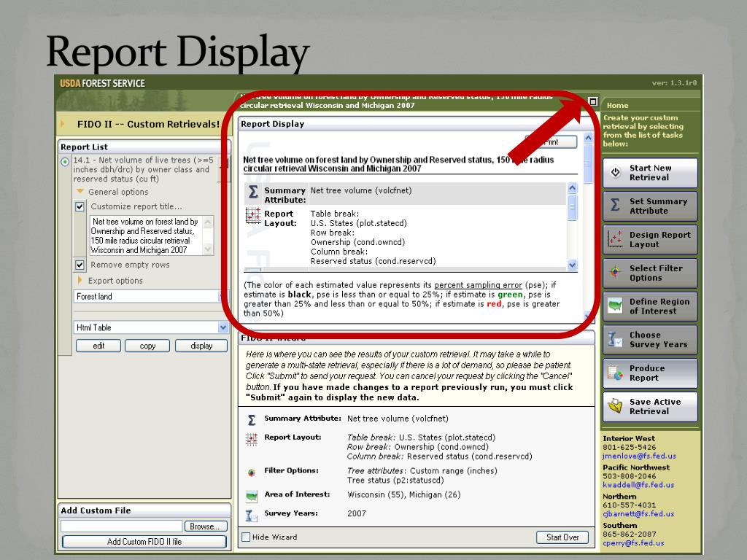Viewport: 747px width, 560px height.
Task: Open the percent sampling error link
Action: [x=479, y=285]
